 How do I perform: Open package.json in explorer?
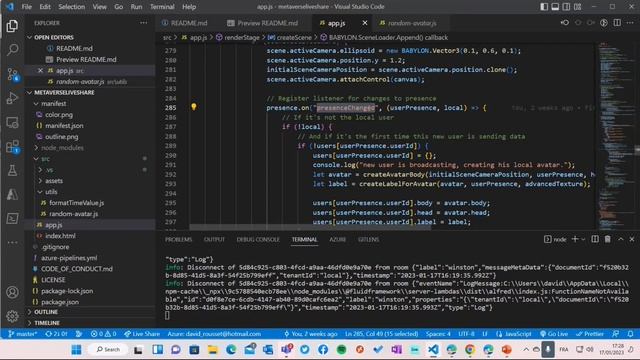(x=60, y=302)
